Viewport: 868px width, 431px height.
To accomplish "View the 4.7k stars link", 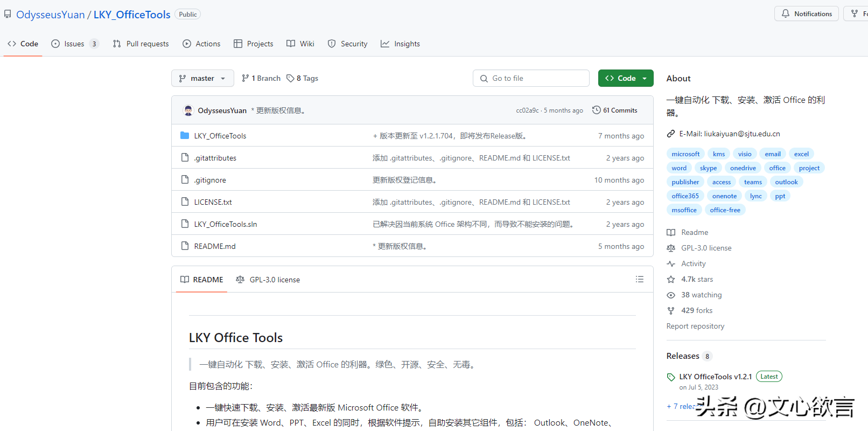I will (690, 279).
